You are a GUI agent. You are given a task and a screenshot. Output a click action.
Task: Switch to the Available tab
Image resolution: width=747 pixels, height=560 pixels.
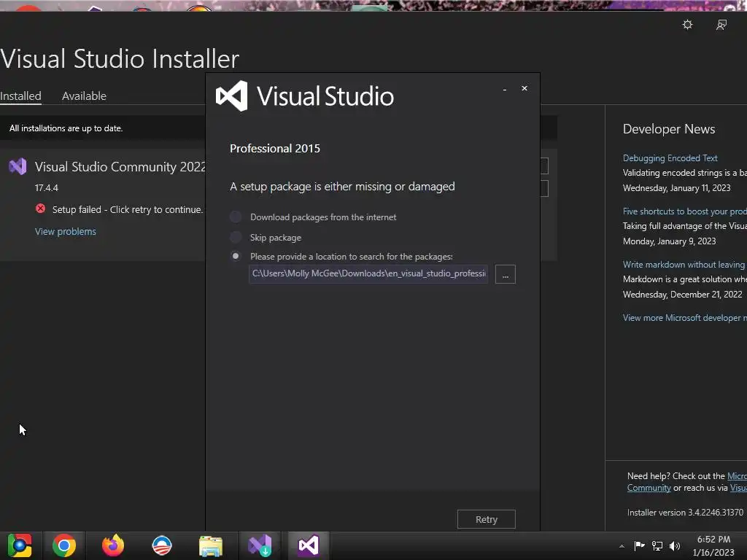(x=84, y=96)
